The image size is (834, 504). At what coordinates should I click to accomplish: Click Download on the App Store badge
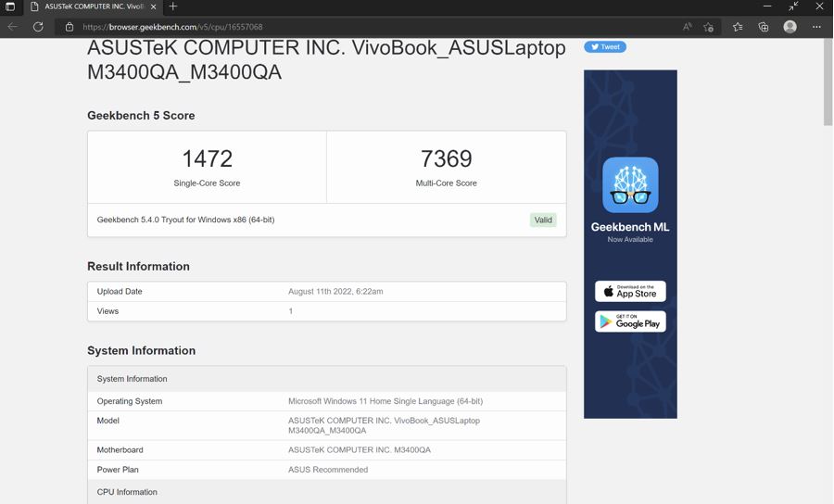tap(630, 291)
